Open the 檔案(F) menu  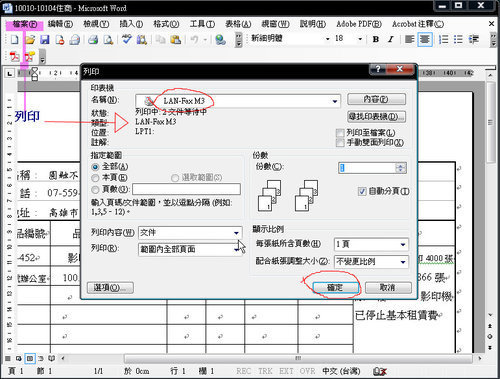[25, 24]
